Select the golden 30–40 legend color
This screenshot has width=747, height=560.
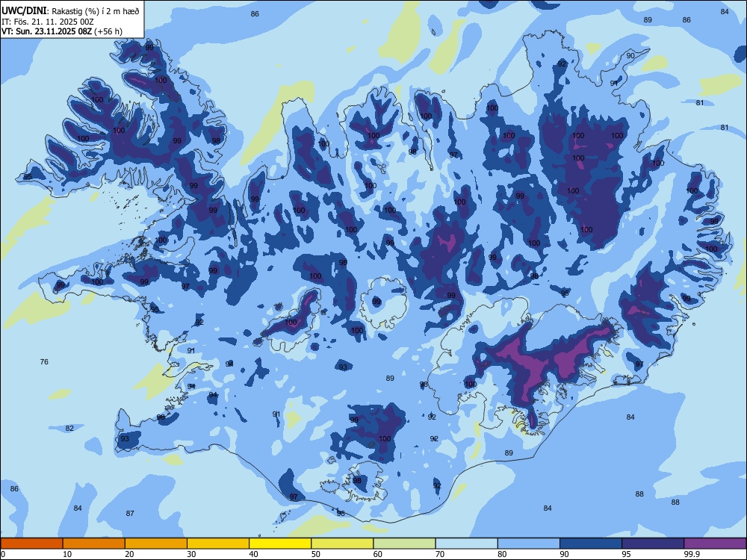[218, 544]
